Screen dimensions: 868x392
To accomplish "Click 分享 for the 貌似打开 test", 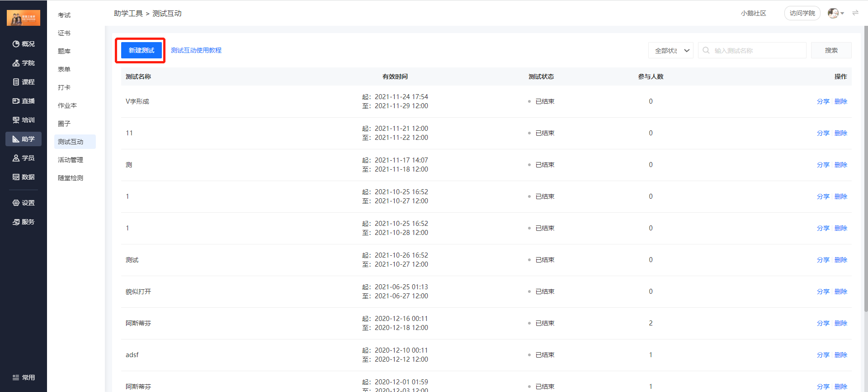I will click(x=823, y=292).
